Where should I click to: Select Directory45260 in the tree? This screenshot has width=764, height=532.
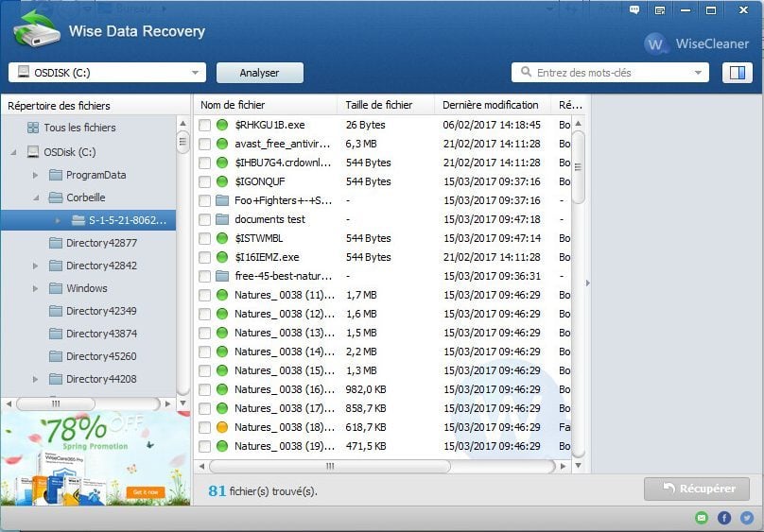click(101, 356)
